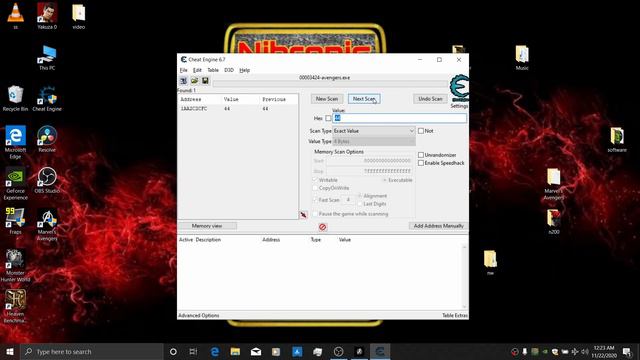Open the D3D menu
The image size is (640, 360).
[229, 70]
